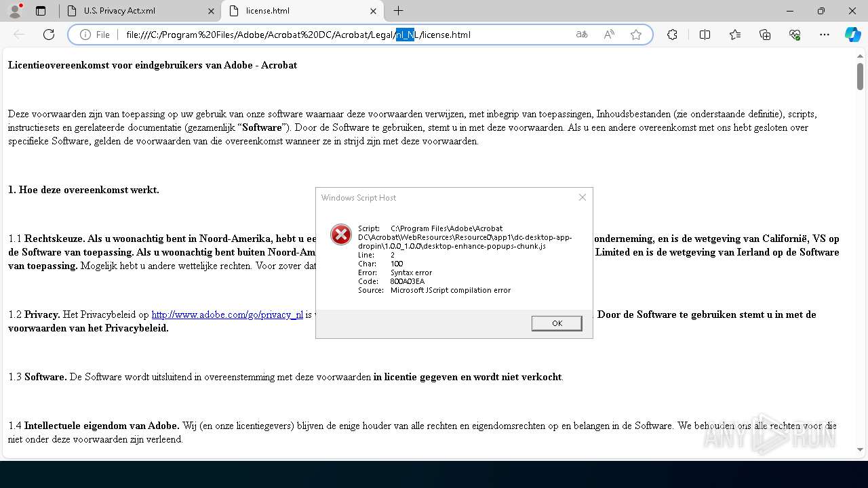Image resolution: width=868 pixels, height=488 pixels.
Task: Restore down the browser window
Action: (x=821, y=11)
